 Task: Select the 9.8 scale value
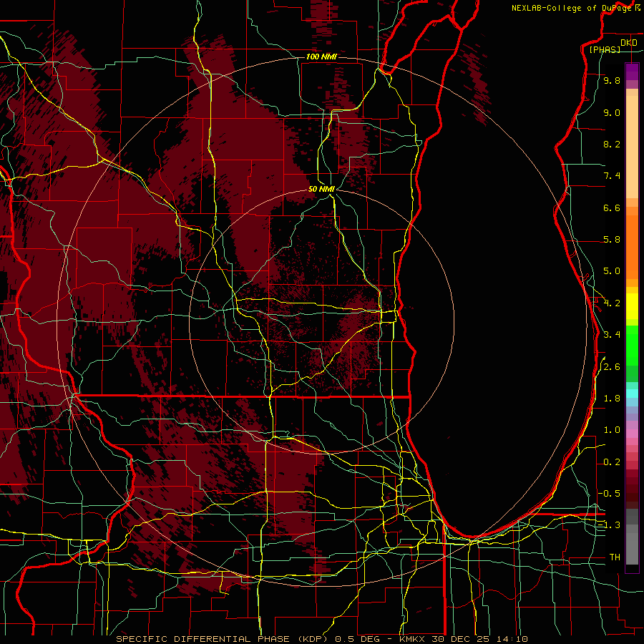tap(612, 80)
